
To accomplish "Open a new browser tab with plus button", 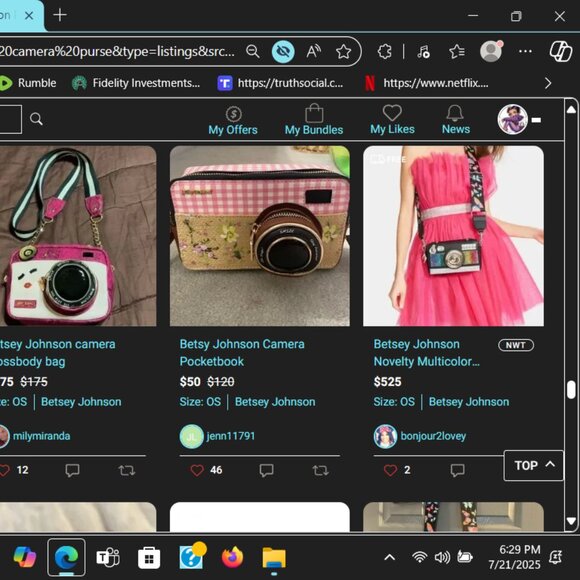I will pyautogui.click(x=60, y=15).
